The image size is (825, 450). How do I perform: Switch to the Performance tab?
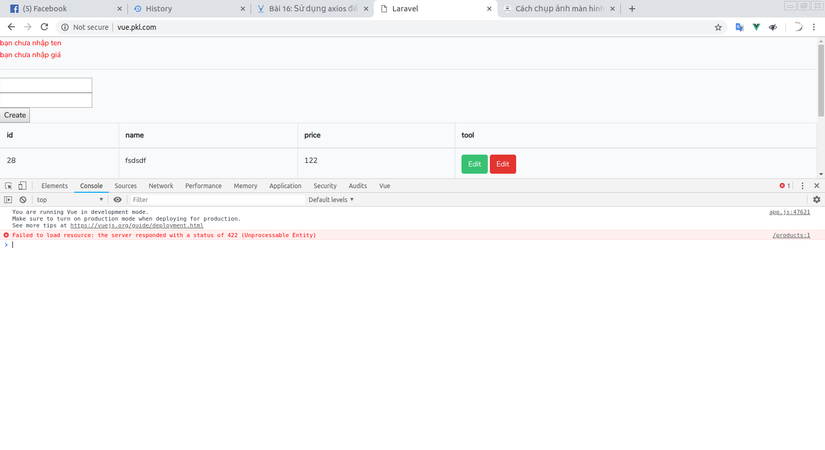point(203,186)
